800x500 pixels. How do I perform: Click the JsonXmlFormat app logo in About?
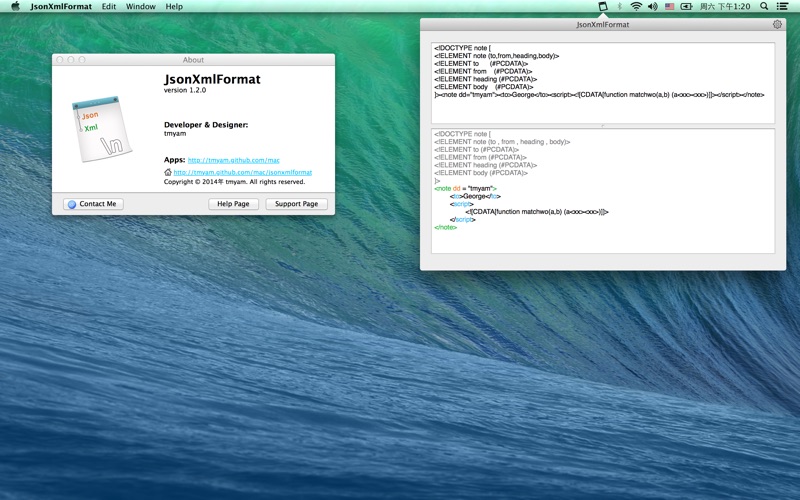click(102, 129)
